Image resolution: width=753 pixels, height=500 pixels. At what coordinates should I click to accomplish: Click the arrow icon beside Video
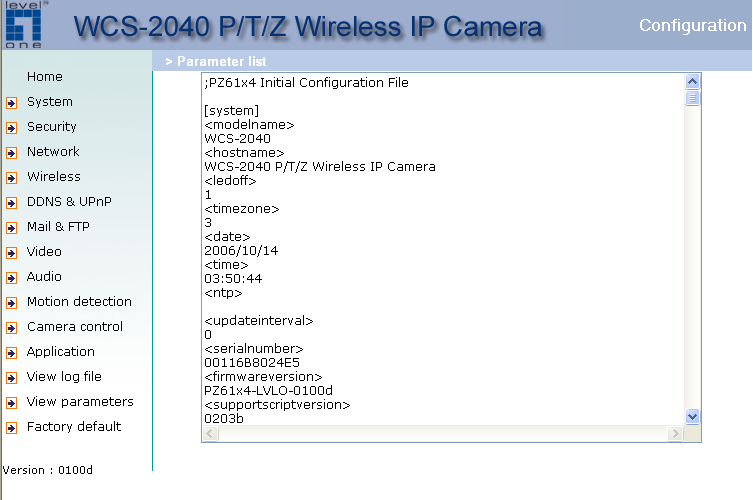coord(12,253)
